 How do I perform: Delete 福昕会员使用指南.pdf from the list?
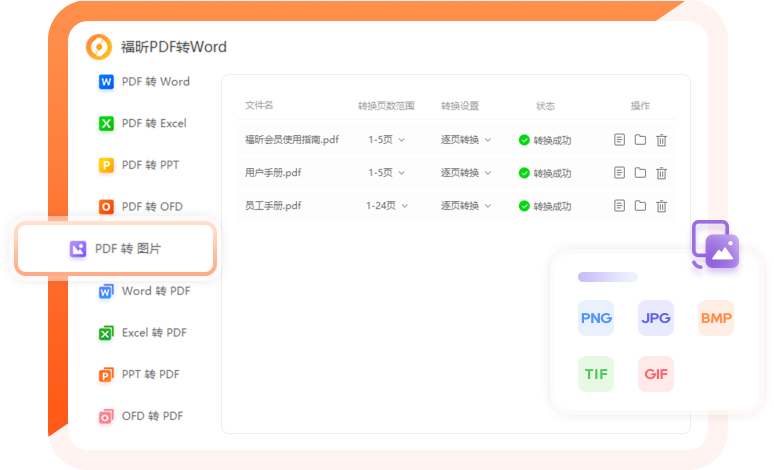click(x=661, y=140)
